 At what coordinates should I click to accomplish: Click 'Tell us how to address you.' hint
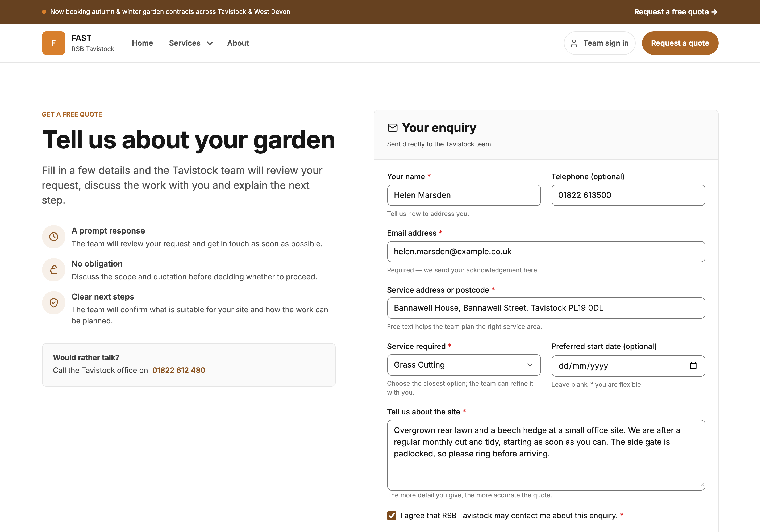428,214
